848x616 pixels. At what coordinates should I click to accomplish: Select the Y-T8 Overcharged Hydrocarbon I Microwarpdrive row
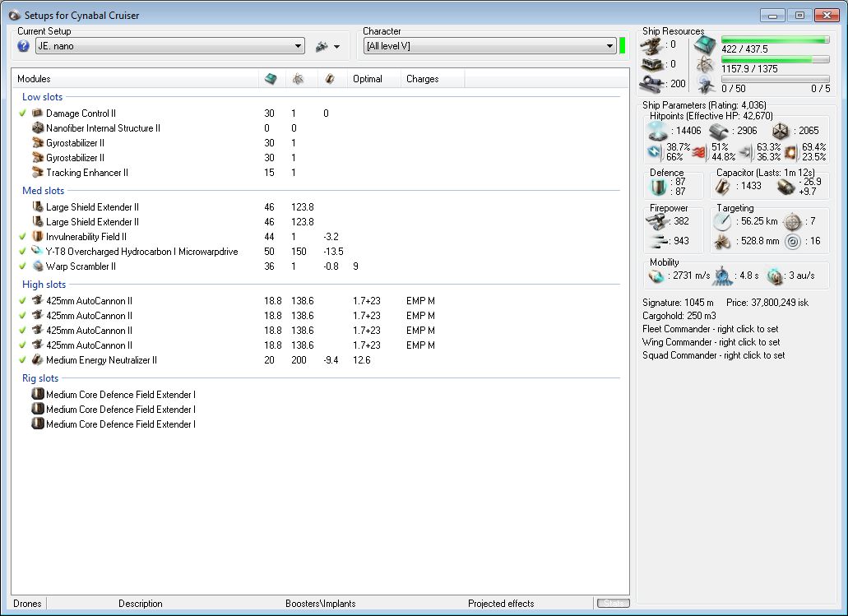pos(141,252)
